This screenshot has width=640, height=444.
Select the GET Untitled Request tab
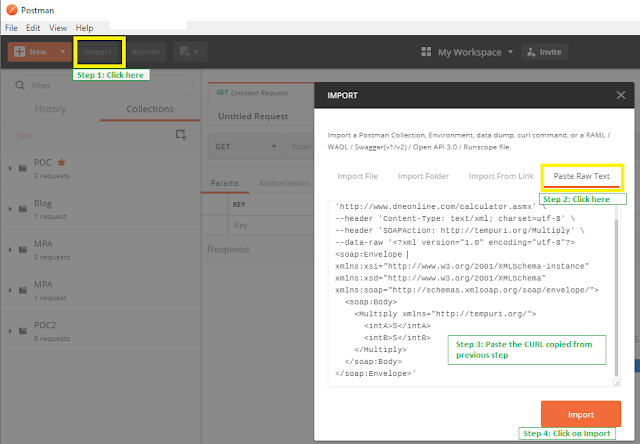pyautogui.click(x=261, y=93)
